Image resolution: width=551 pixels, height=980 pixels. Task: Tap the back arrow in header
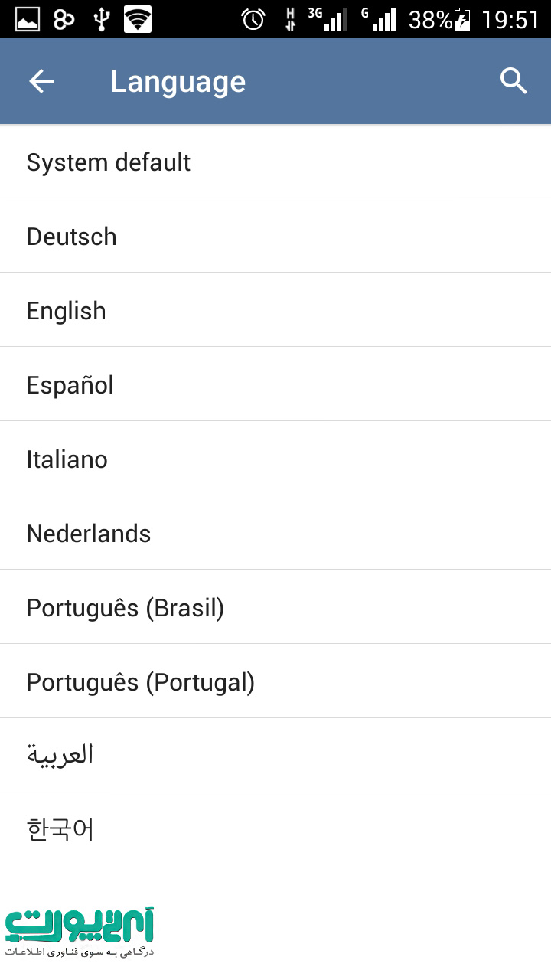point(41,81)
